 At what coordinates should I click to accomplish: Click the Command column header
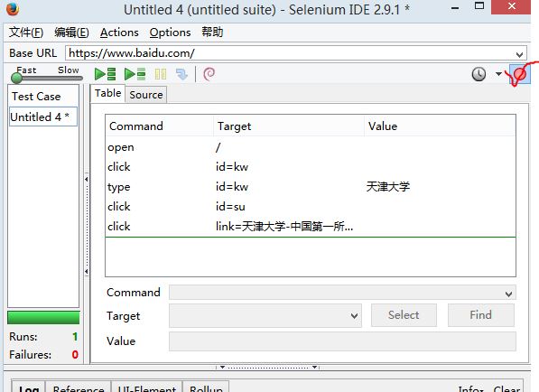tap(160, 126)
